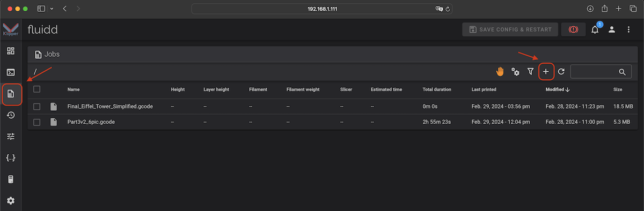Open Part3v2_6pic.gcode file
This screenshot has width=644, height=211.
coord(91,122)
